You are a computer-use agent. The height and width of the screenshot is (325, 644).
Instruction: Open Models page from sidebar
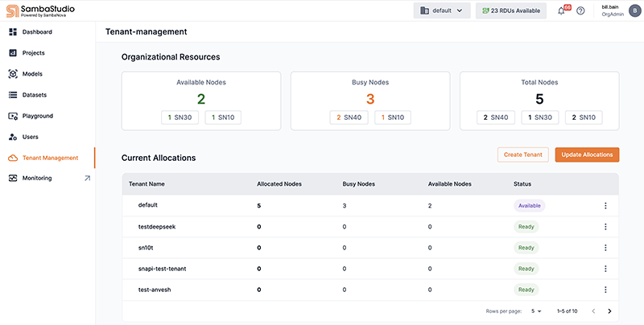coord(32,74)
